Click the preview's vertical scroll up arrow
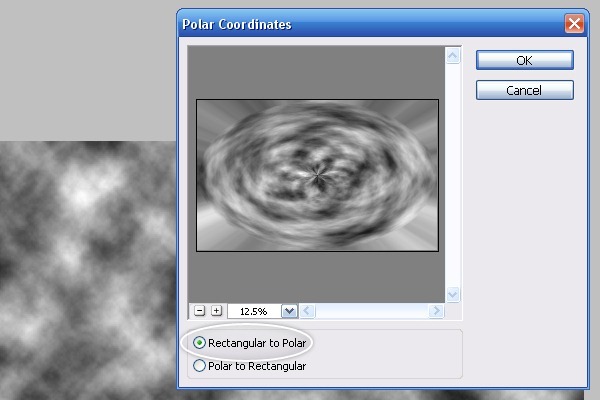 point(453,56)
